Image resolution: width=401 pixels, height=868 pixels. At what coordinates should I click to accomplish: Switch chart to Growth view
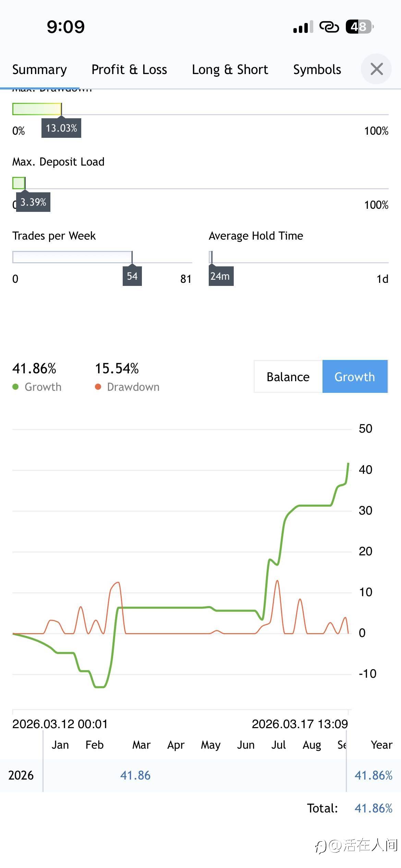pos(355,377)
